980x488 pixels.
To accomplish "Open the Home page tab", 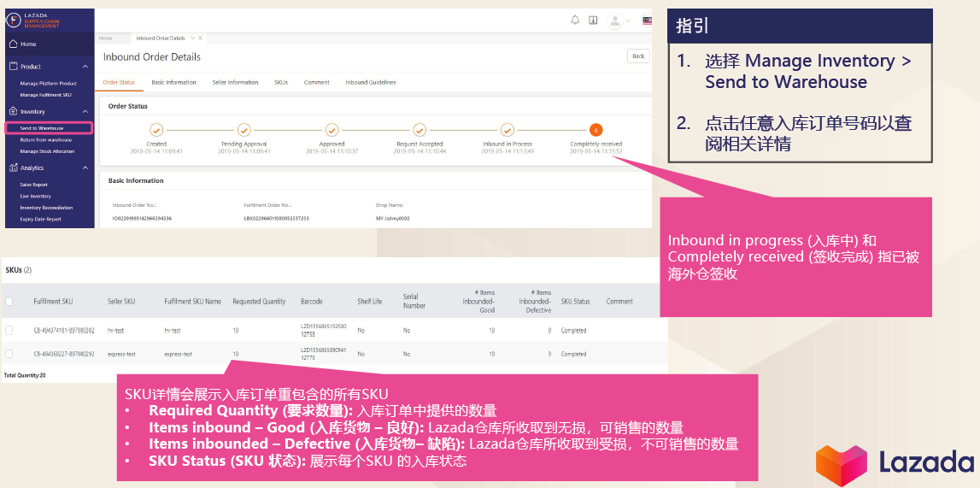I will [106, 38].
